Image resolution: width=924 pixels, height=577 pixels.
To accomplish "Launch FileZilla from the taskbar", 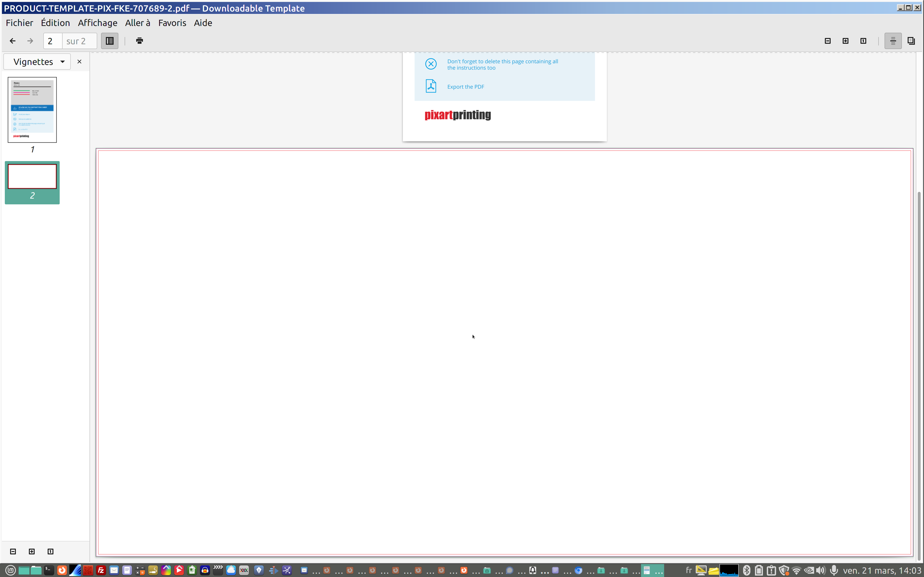I will 101,570.
